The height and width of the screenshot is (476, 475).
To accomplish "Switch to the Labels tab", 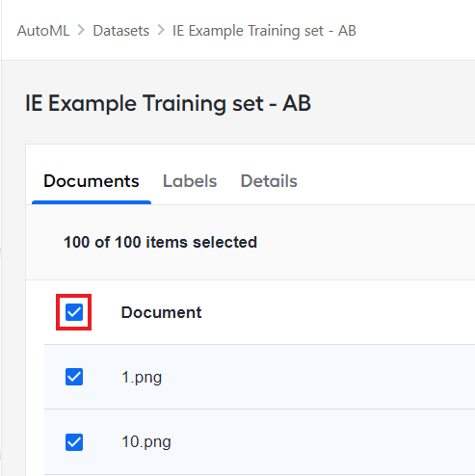I will 190,181.
